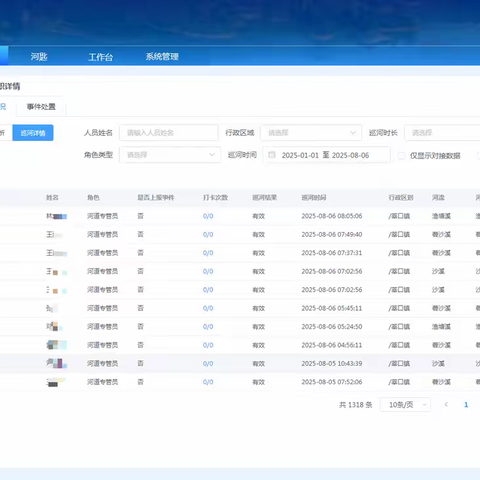Open 0/0 link in the 05:45:11 row
The width and height of the screenshot is (480, 480).
point(208,308)
